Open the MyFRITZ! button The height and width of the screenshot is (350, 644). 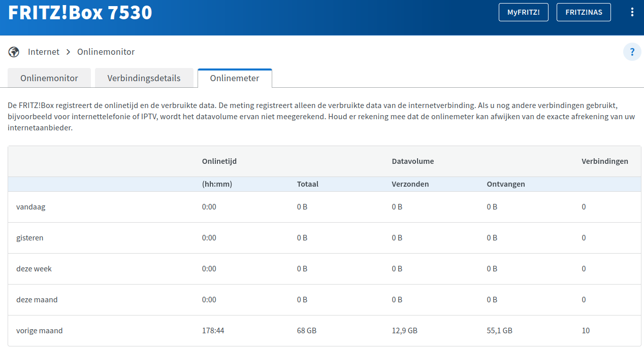[523, 12]
